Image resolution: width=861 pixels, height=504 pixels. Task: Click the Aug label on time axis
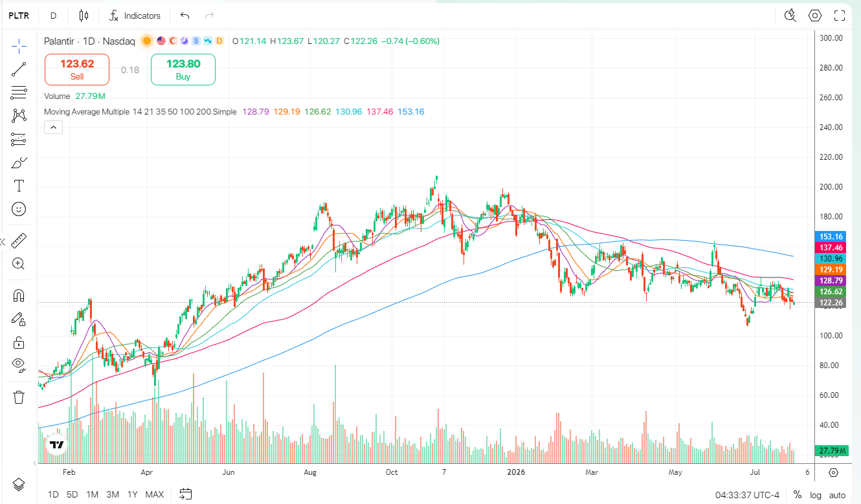[x=310, y=472]
